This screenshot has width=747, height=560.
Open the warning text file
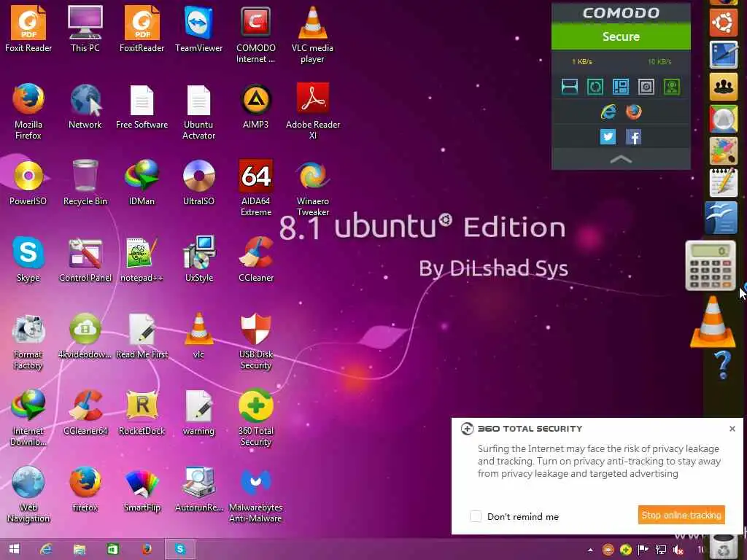[x=198, y=412]
